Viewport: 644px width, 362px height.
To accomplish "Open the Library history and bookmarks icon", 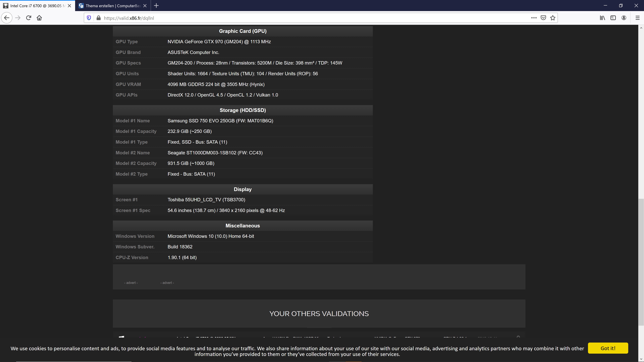I will pos(602,18).
